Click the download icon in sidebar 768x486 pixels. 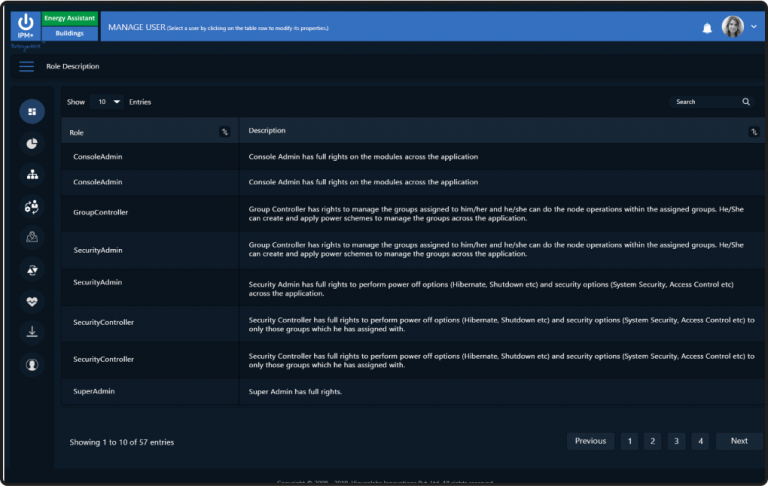click(x=32, y=333)
